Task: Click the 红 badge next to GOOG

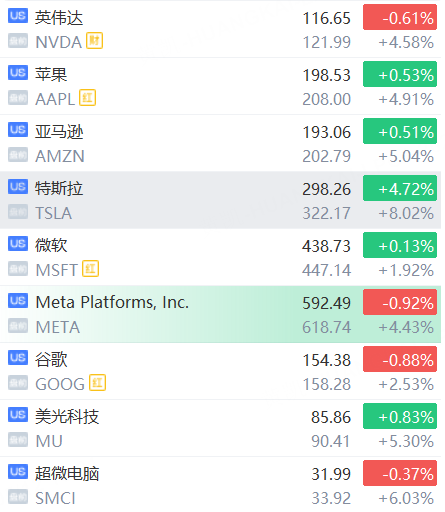Action: point(98,383)
